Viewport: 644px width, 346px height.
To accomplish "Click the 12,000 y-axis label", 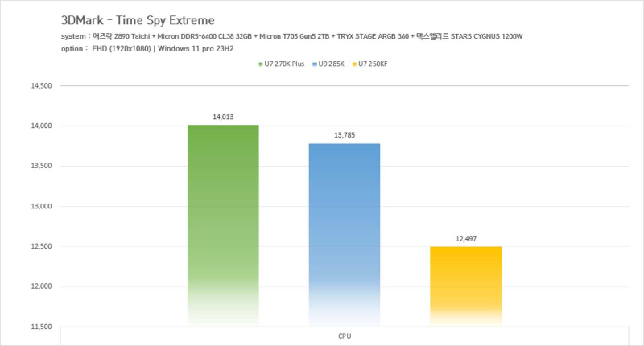I will pyautogui.click(x=40, y=286).
